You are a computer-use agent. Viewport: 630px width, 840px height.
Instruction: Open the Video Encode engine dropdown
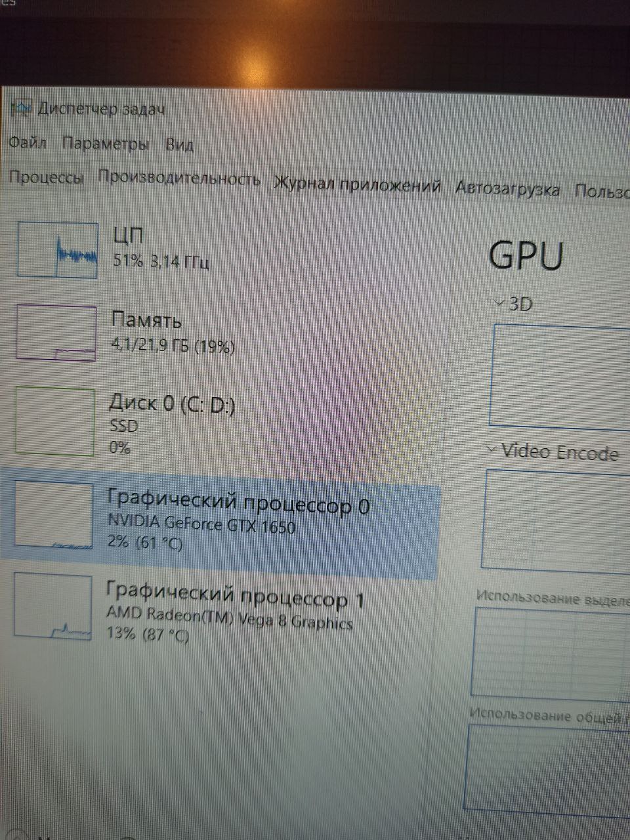coord(553,451)
